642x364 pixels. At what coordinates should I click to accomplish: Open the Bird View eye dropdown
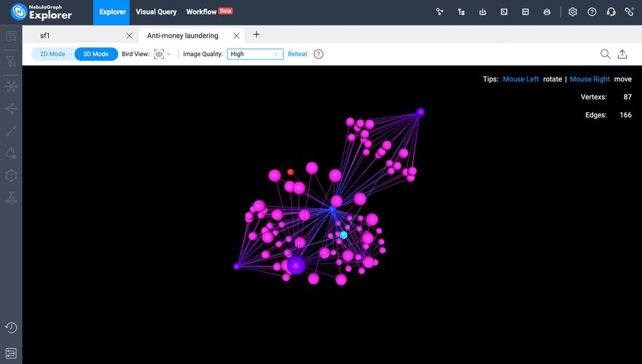[162, 54]
